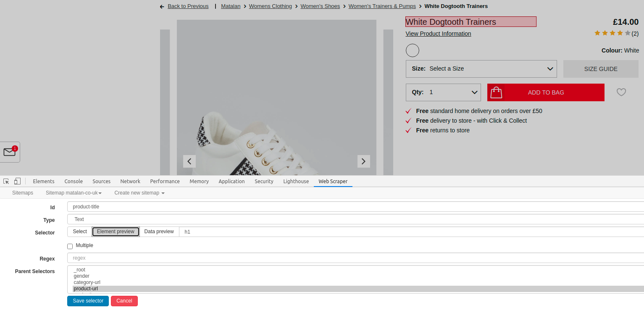
Task: Click the previous product image arrow
Action: pos(189,161)
